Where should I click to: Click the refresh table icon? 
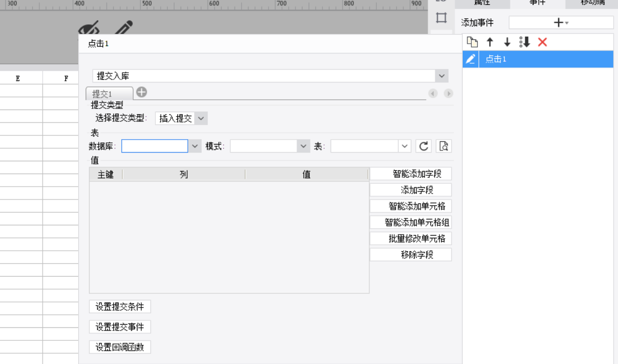424,146
